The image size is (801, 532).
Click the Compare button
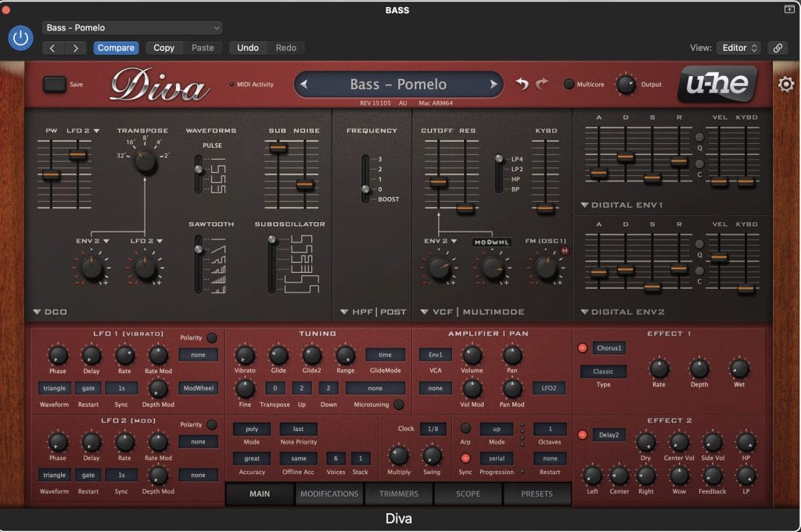116,48
